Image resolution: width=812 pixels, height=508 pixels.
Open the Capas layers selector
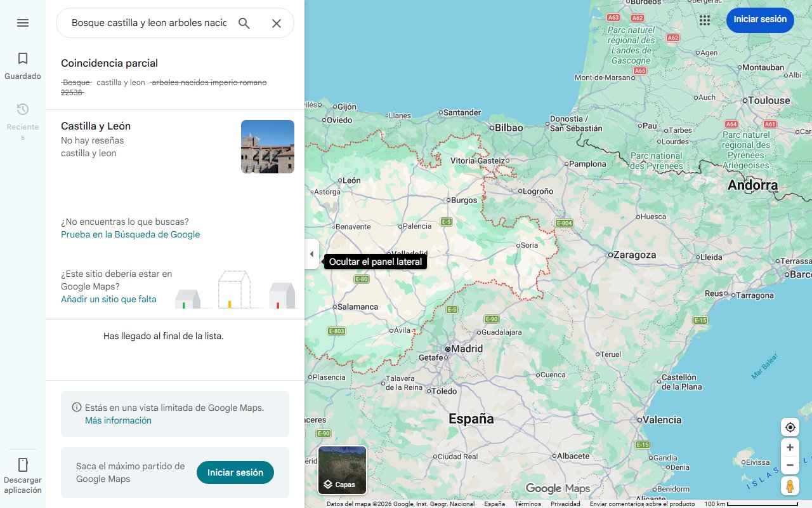[341, 470]
